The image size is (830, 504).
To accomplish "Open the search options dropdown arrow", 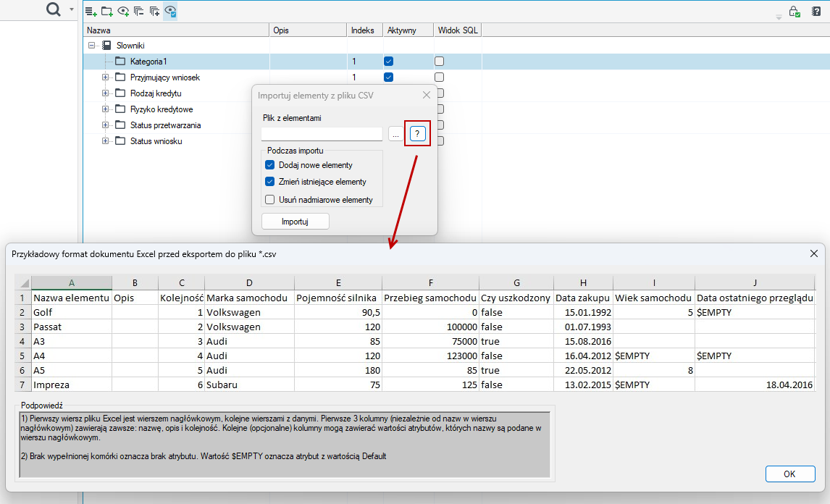I will coord(72,9).
